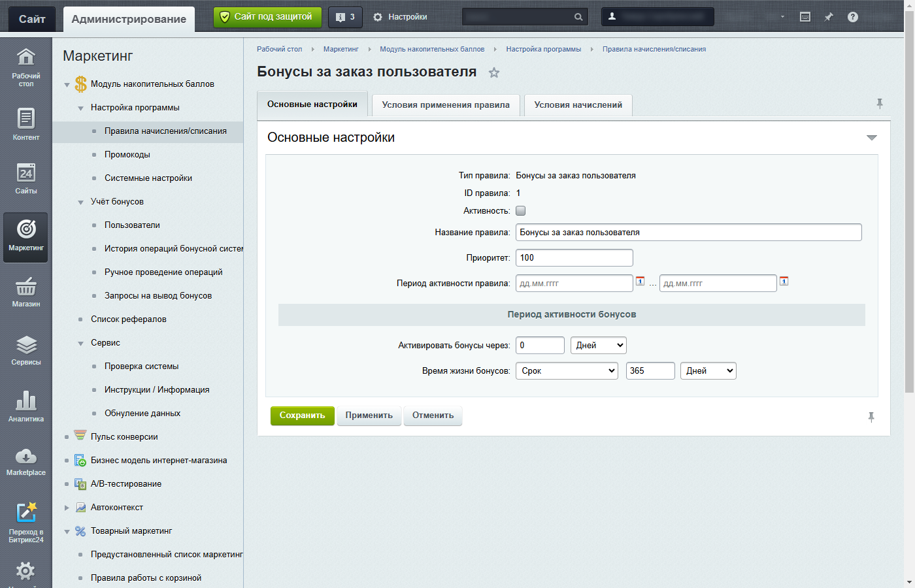Open the Сайты sidebar section
Image resolution: width=915 pixels, height=588 pixels.
pos(25,178)
